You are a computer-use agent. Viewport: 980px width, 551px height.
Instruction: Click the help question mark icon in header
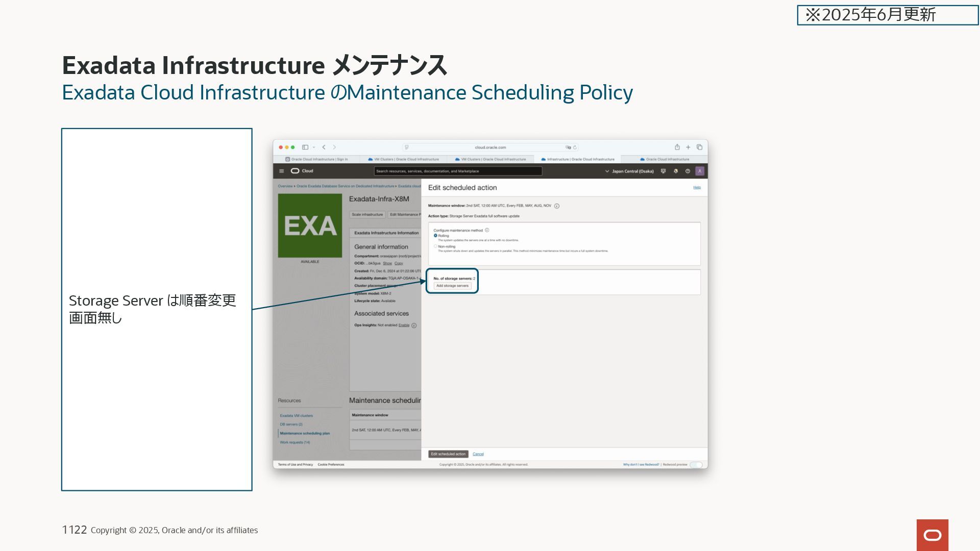pos(688,171)
